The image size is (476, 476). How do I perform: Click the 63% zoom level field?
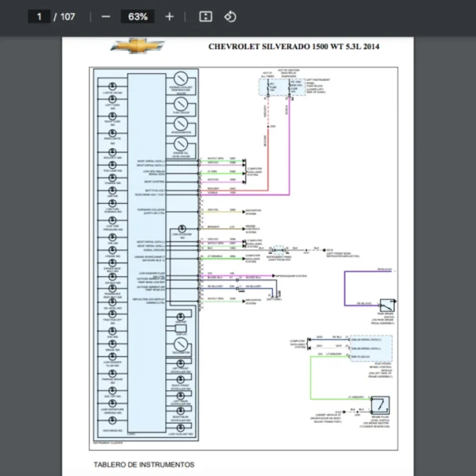[x=137, y=17]
